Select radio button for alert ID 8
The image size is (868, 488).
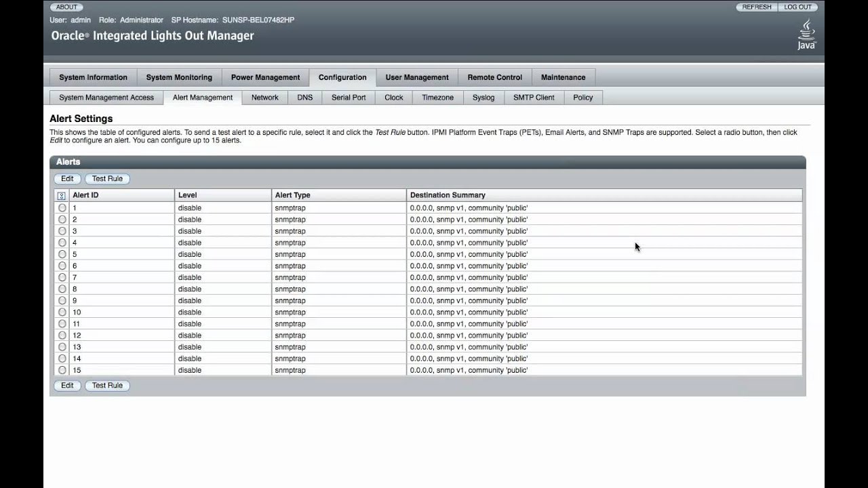click(62, 289)
